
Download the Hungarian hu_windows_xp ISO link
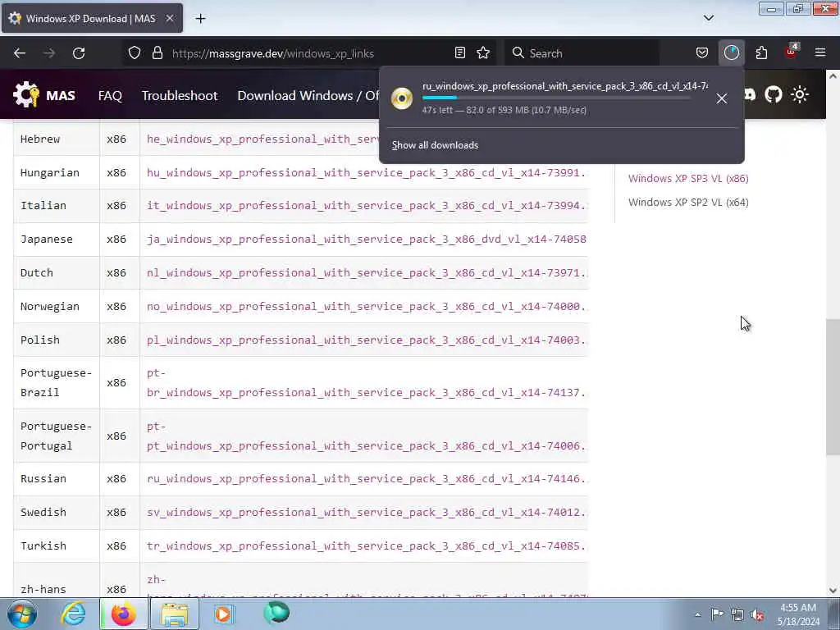367,172
